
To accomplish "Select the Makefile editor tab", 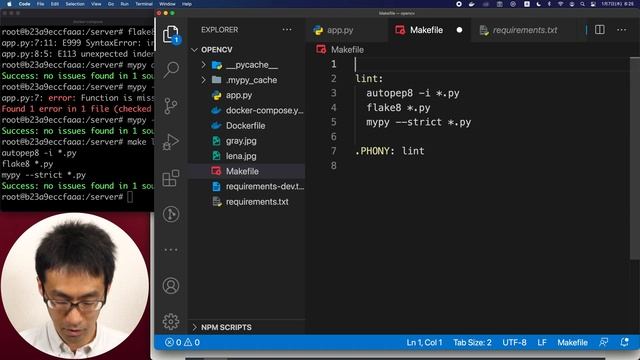I will click(x=426, y=30).
